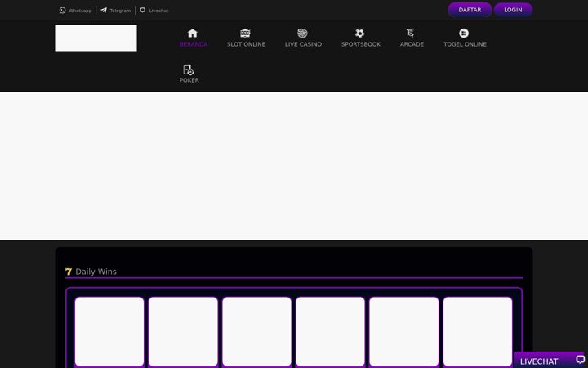Click the Live Casino chip icon
Viewport: 588px width, 368px height.
pyautogui.click(x=303, y=33)
